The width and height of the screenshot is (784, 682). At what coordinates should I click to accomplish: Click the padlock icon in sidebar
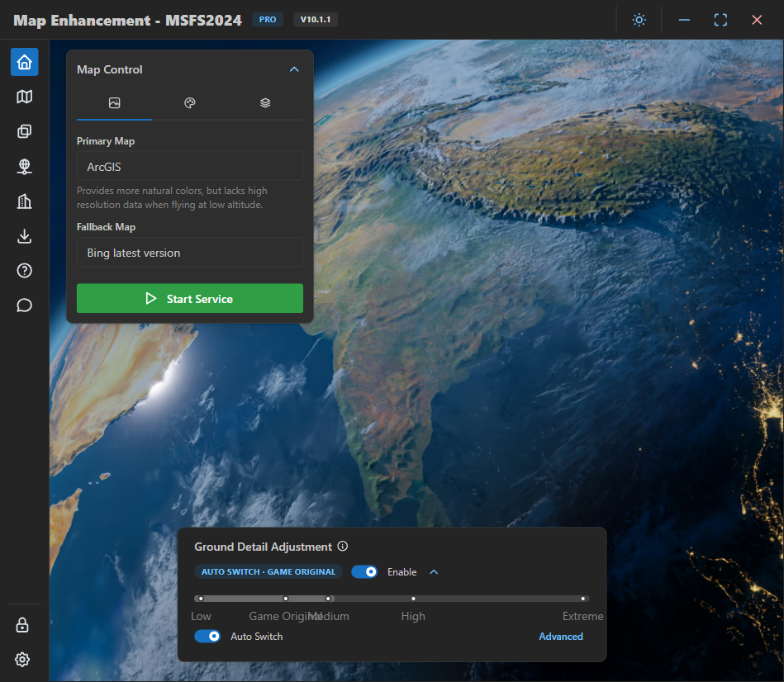[22, 625]
